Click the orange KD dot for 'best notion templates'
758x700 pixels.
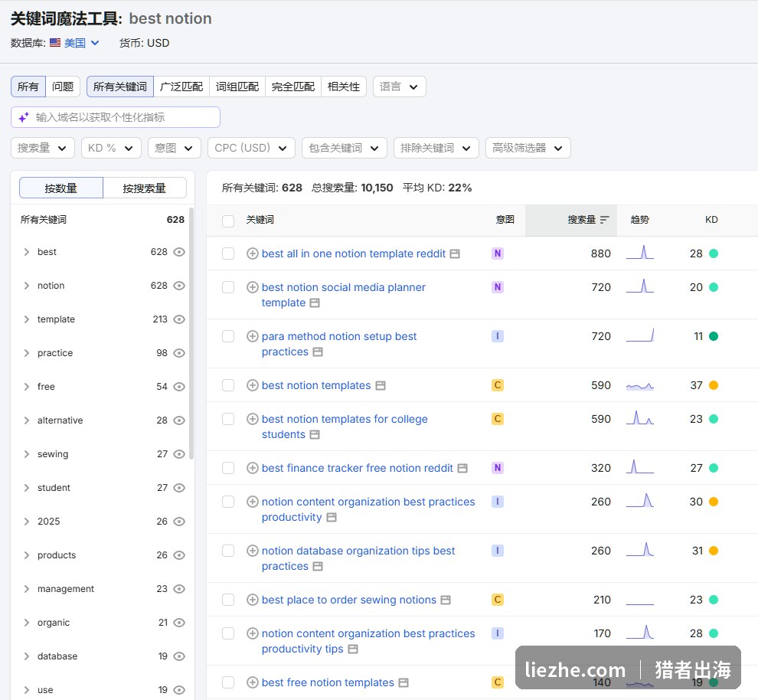(x=714, y=385)
